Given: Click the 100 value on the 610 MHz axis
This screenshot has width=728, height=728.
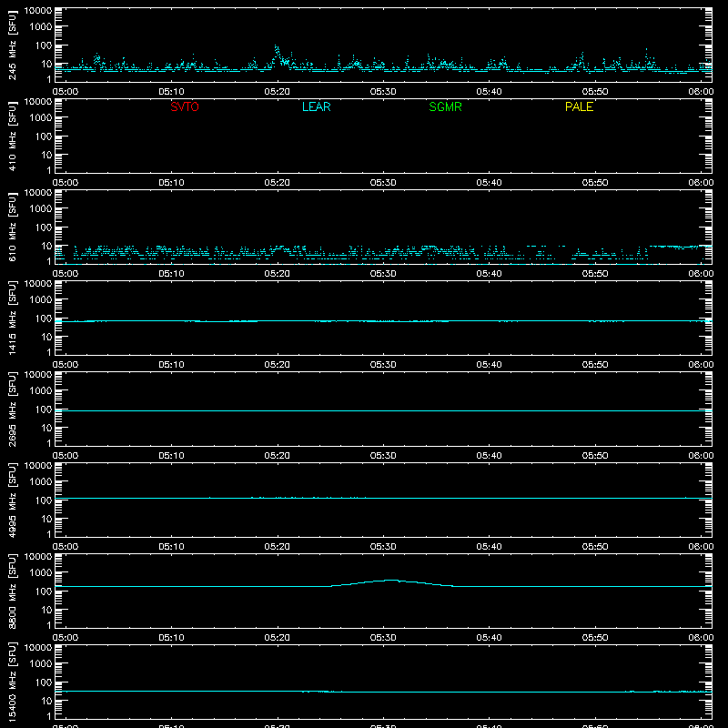Looking at the screenshot, I should (44, 227).
